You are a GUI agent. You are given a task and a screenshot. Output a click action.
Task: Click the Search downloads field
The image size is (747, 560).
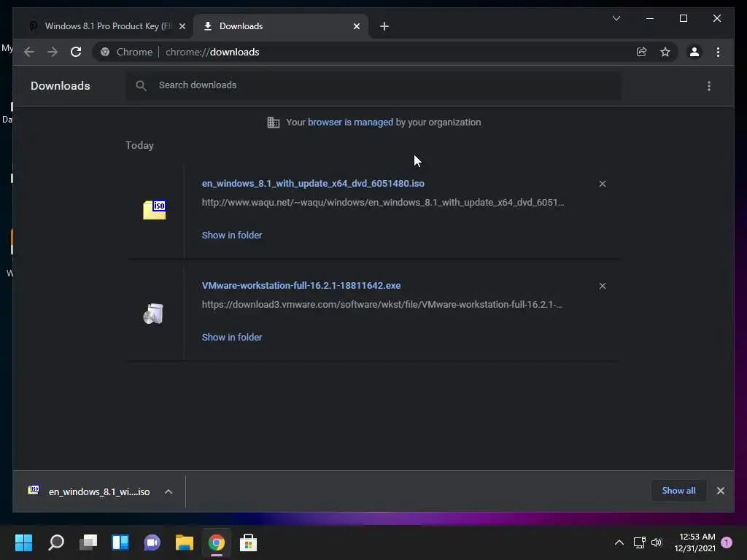tap(373, 85)
